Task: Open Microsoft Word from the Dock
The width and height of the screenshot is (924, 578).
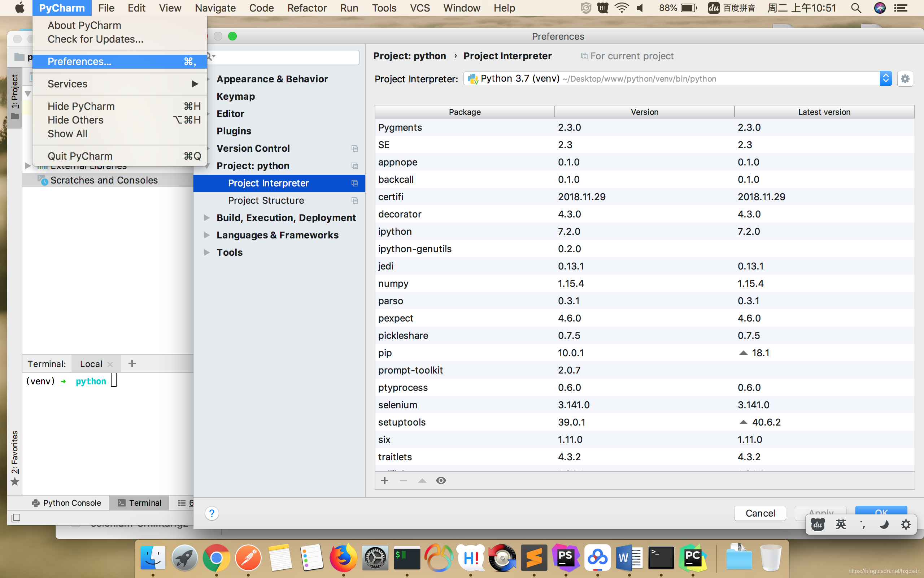Action: (629, 557)
